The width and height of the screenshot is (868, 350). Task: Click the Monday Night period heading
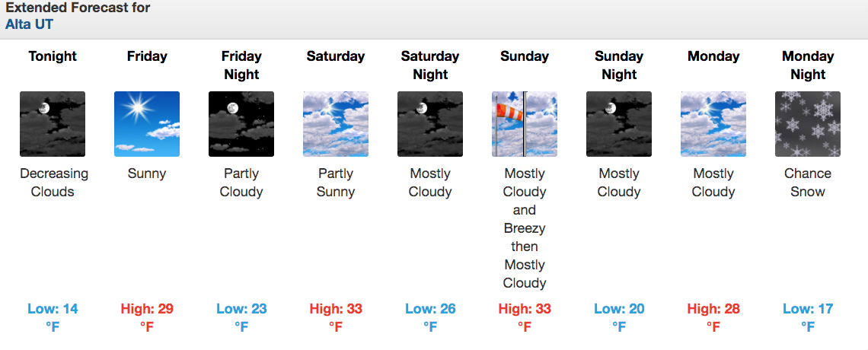click(x=808, y=65)
